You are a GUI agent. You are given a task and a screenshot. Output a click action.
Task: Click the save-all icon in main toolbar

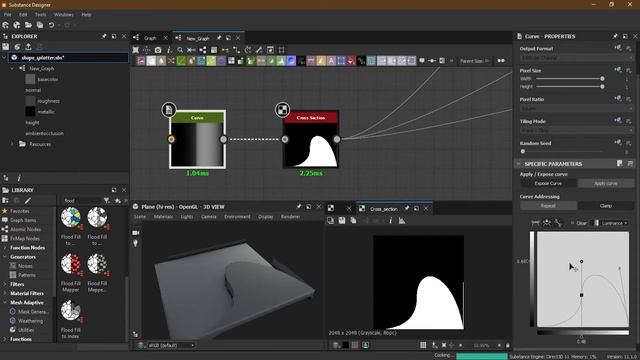pos(40,25)
